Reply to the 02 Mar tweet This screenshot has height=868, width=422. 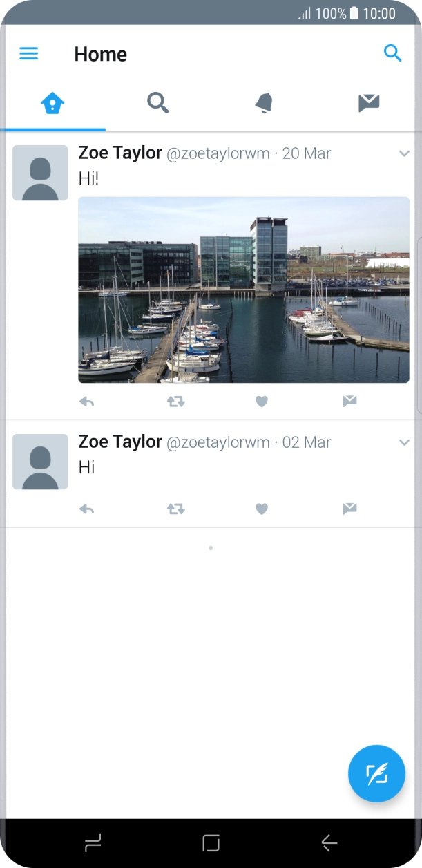pos(87,509)
